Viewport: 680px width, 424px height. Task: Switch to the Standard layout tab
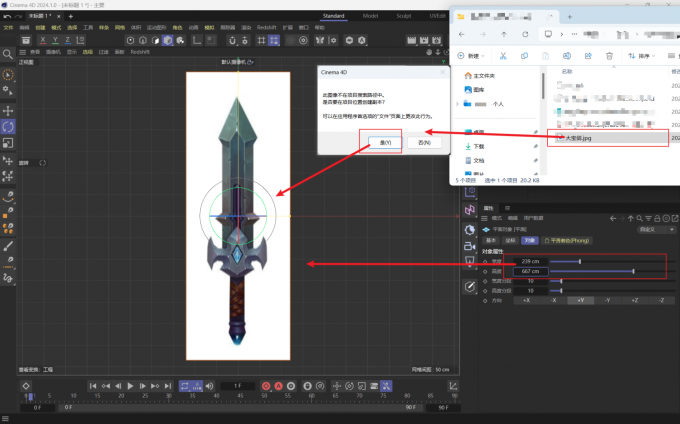point(333,16)
